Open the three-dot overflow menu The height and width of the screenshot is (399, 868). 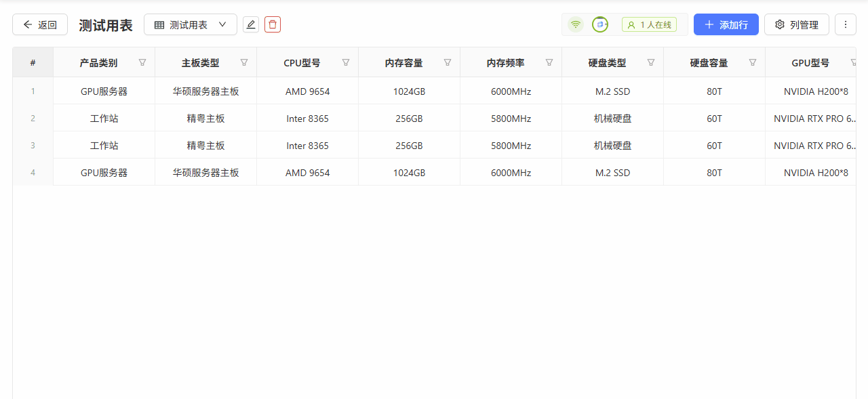coord(845,24)
